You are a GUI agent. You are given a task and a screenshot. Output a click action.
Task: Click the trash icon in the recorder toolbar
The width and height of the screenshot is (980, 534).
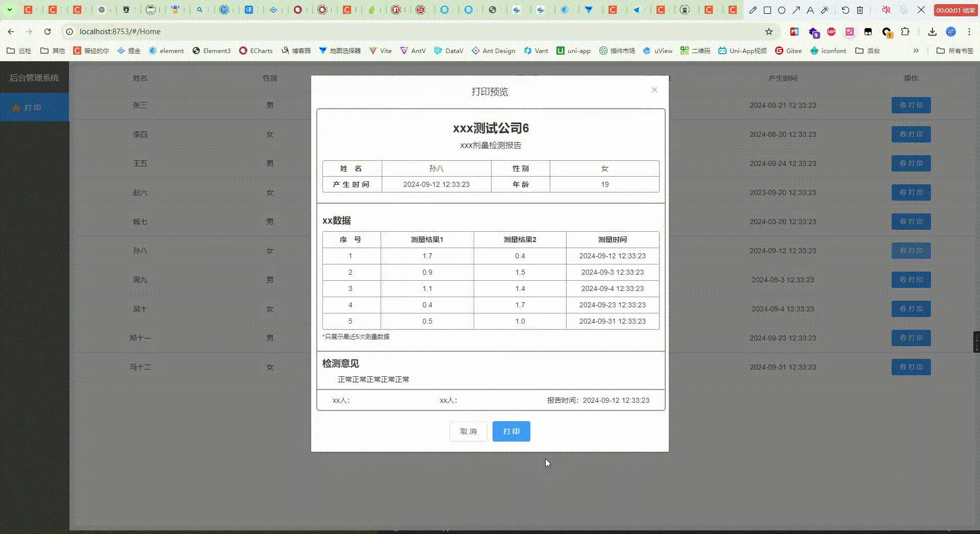tap(860, 10)
